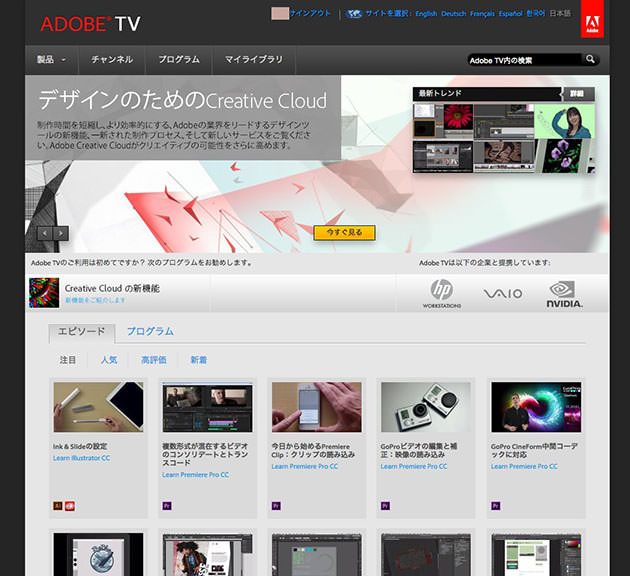The width and height of the screenshot is (630, 576).
Task: Switch to the プログラム tab below
Action: (x=150, y=331)
